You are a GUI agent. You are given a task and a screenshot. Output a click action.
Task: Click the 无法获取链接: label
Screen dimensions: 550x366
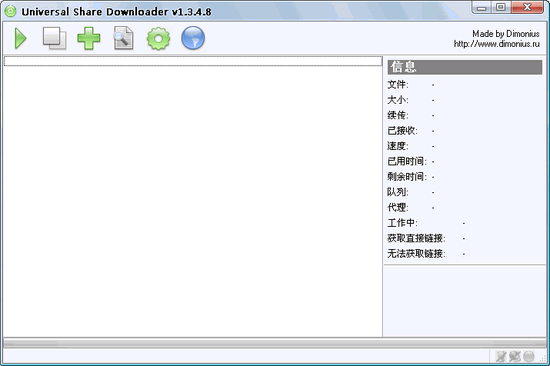(416, 253)
